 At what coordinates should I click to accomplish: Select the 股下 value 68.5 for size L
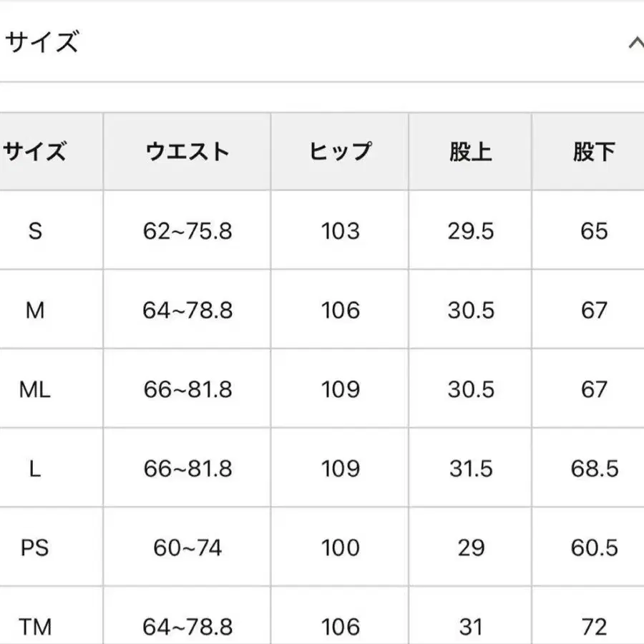595,469
